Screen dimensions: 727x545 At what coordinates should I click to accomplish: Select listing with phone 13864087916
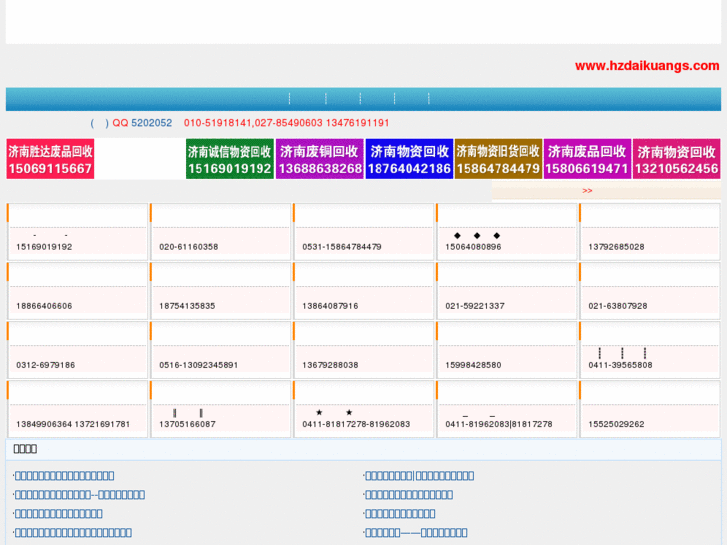point(364,291)
